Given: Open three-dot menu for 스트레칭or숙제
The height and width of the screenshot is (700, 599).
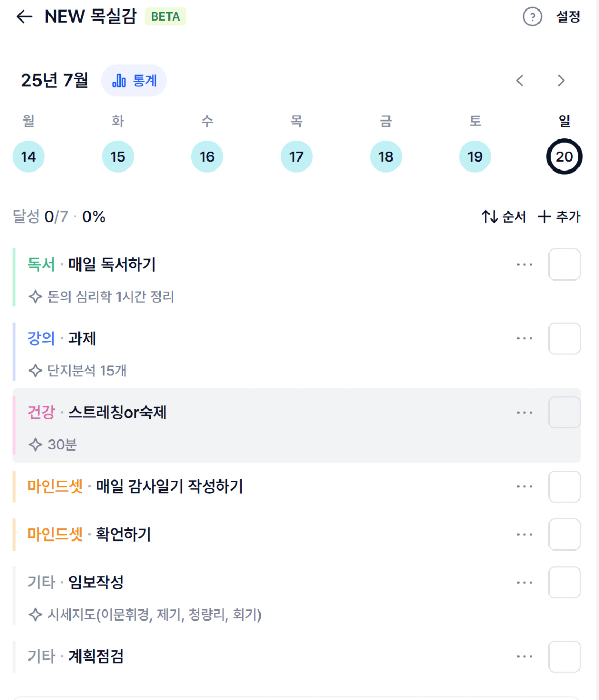Looking at the screenshot, I should [x=524, y=413].
